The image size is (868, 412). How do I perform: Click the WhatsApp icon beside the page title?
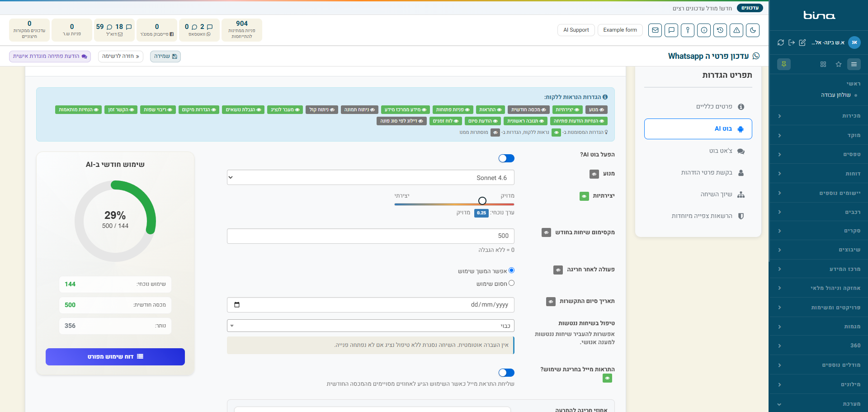(x=756, y=56)
